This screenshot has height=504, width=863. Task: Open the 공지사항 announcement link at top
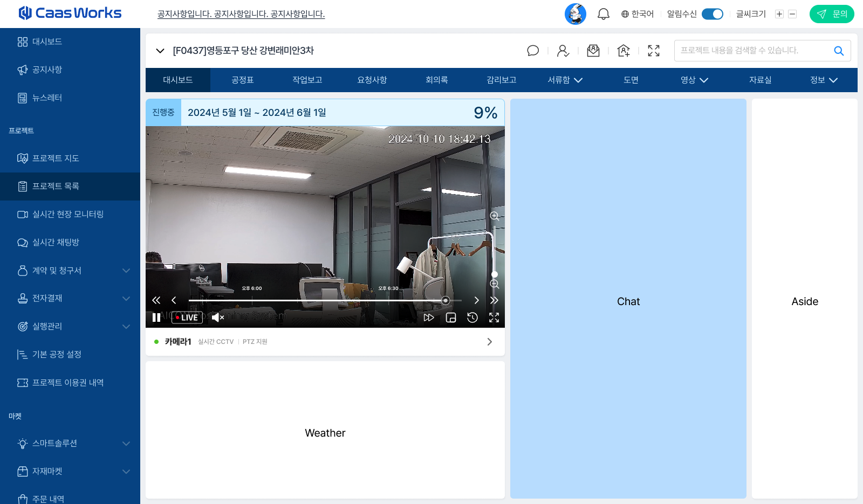click(241, 14)
